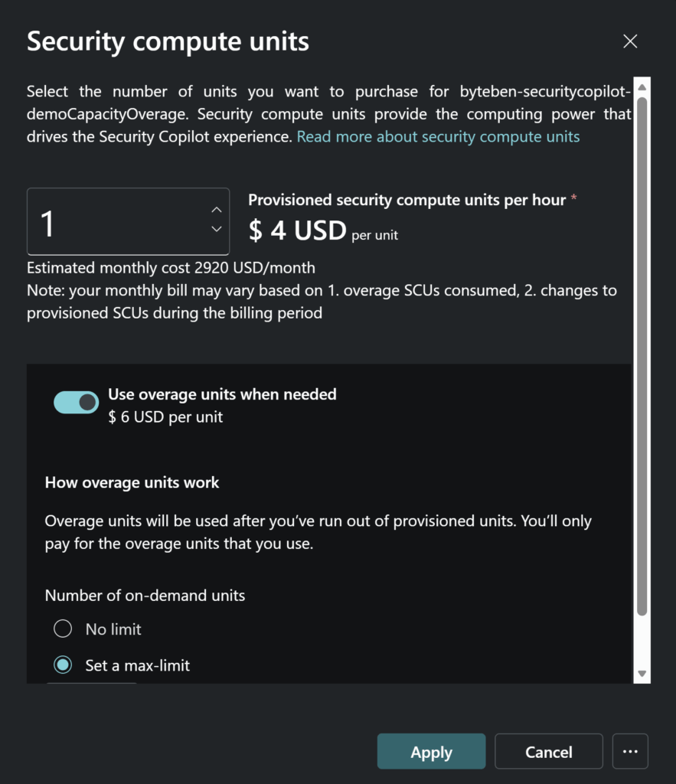
Task: Click the vertical scrollbar thumb
Action: click(642, 352)
